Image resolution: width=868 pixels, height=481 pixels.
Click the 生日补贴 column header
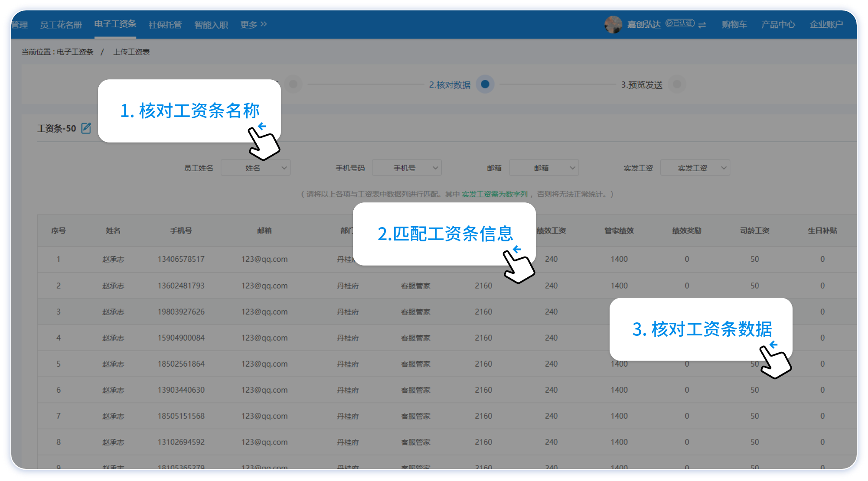pyautogui.click(x=822, y=231)
